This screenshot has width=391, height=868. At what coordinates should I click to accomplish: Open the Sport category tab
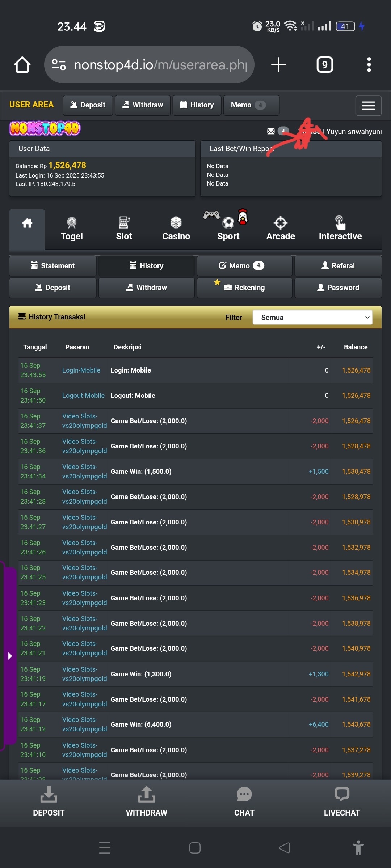[x=228, y=229]
